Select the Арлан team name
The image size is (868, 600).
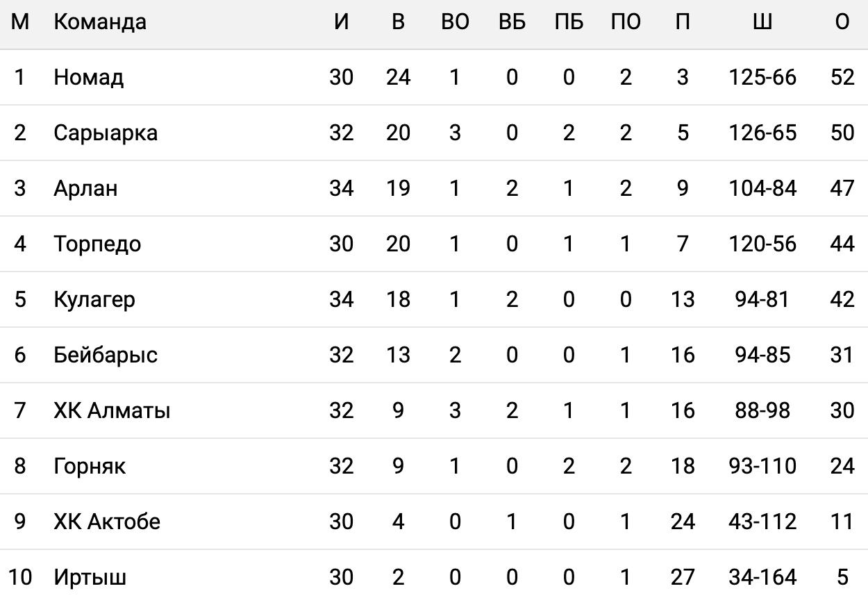(x=85, y=188)
